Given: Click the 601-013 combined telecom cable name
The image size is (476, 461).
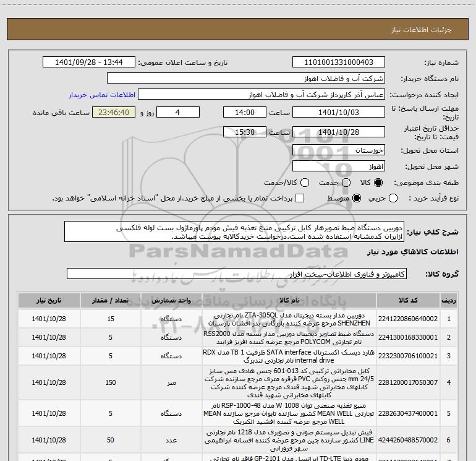Looking at the screenshot, I should tap(289, 383).
